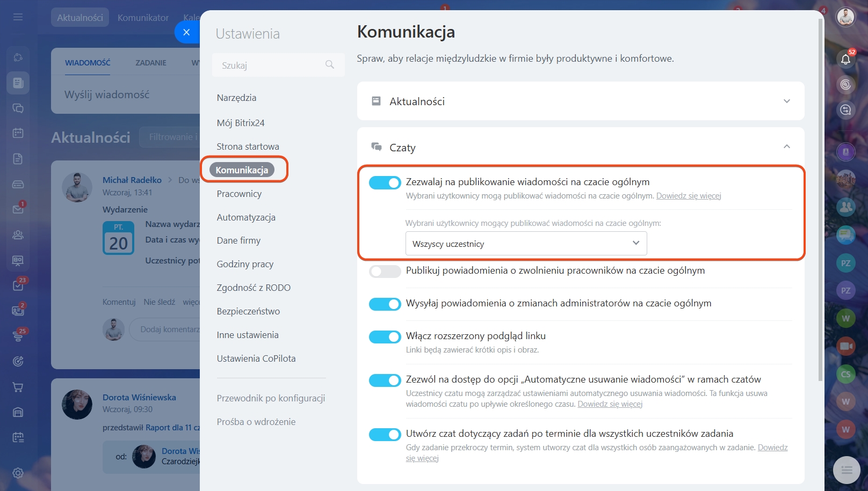Select Bezpieczeństwo in the settings menu
Viewport: 868px width, 491px height.
[x=248, y=311]
